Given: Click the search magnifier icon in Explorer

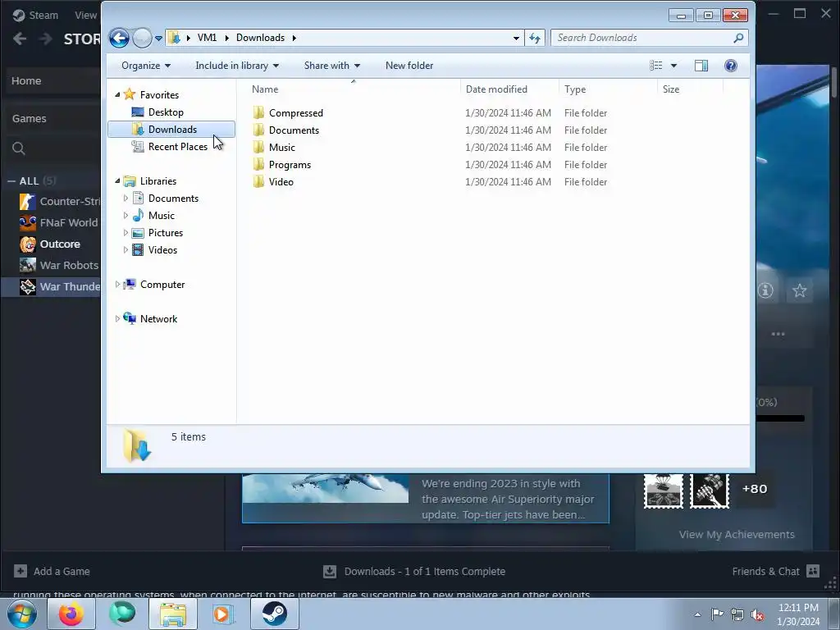Looking at the screenshot, I should 738,38.
